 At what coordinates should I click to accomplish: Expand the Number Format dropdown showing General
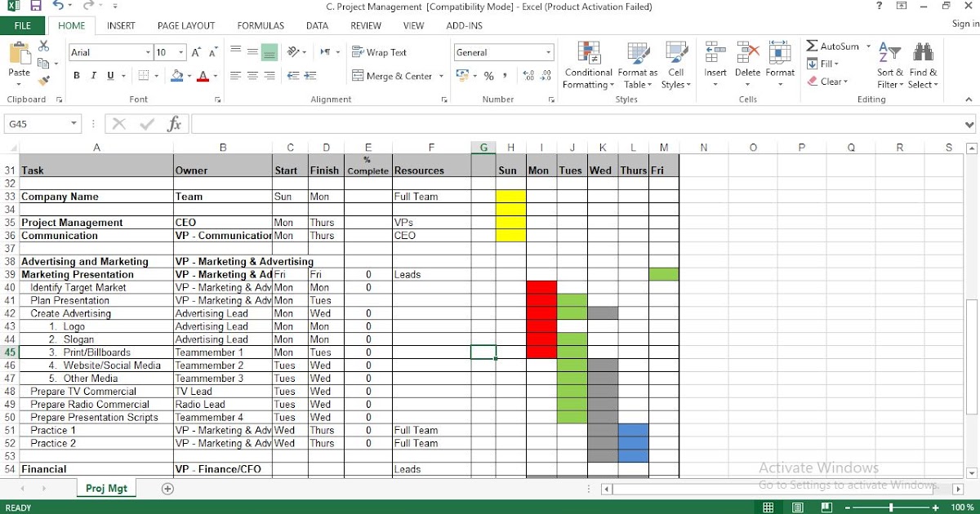tap(550, 51)
